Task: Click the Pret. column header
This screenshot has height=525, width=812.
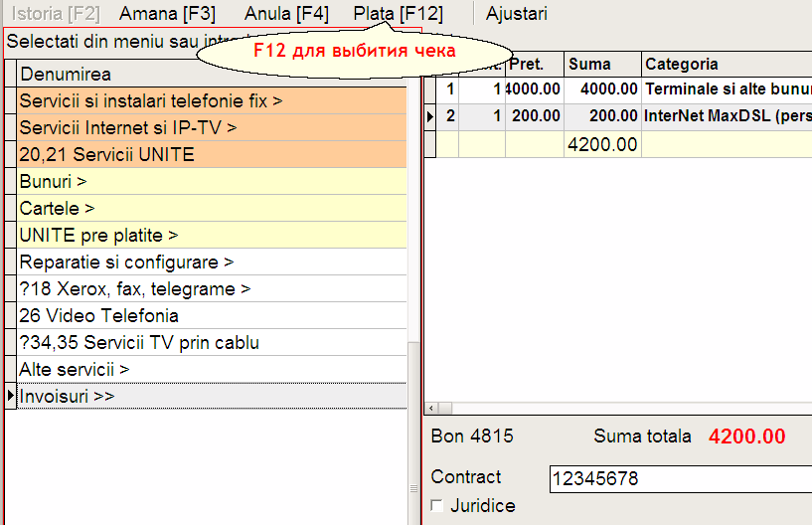Action: (x=535, y=65)
